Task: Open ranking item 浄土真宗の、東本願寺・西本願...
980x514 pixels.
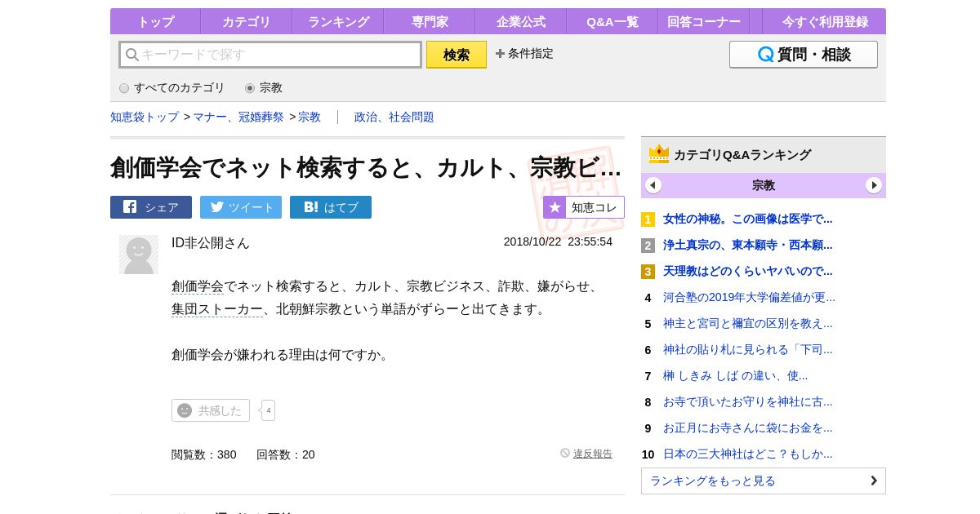Action: click(x=748, y=245)
